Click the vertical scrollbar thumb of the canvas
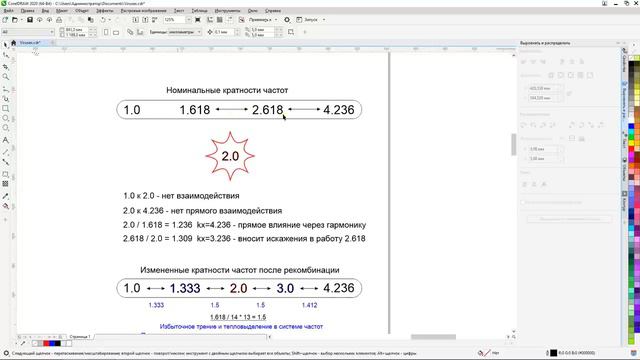The image size is (640, 360). (x=513, y=144)
